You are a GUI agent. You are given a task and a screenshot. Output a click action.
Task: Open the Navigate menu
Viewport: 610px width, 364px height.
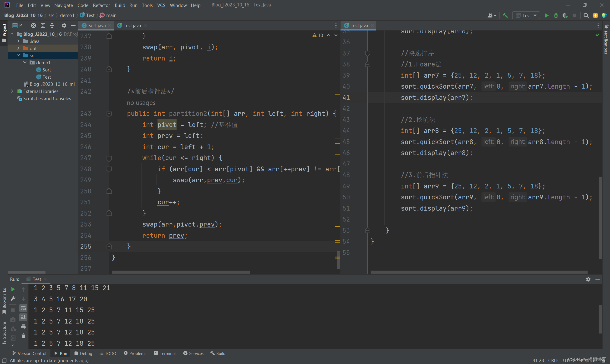(x=64, y=5)
